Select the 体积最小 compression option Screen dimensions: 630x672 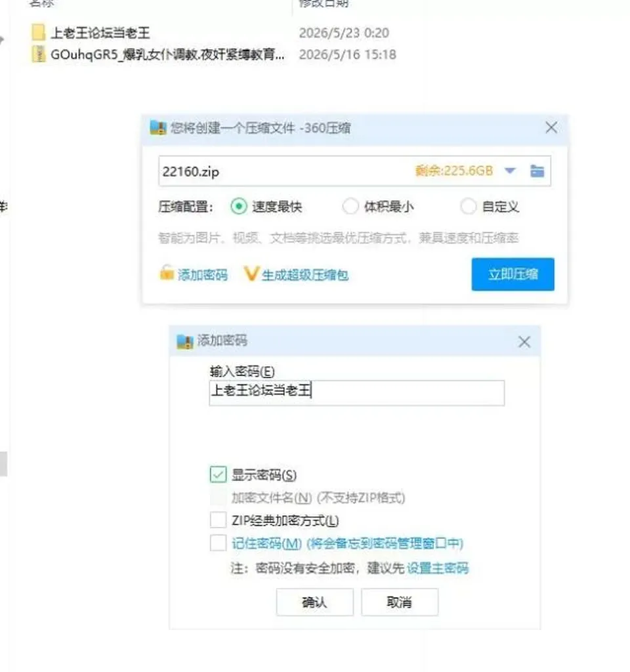tap(350, 207)
